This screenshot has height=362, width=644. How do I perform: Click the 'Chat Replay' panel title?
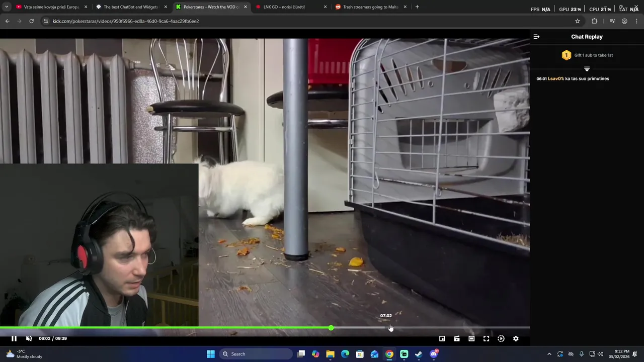(587, 37)
